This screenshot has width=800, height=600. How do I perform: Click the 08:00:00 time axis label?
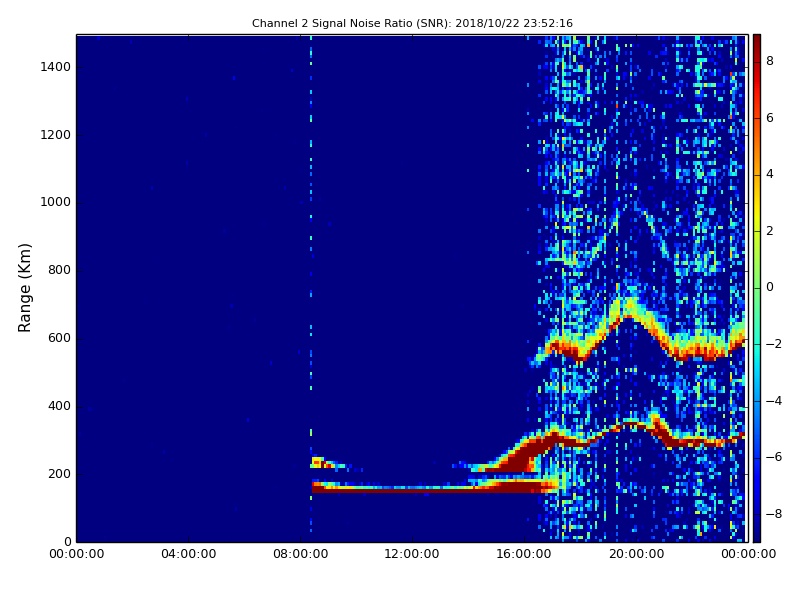point(301,554)
